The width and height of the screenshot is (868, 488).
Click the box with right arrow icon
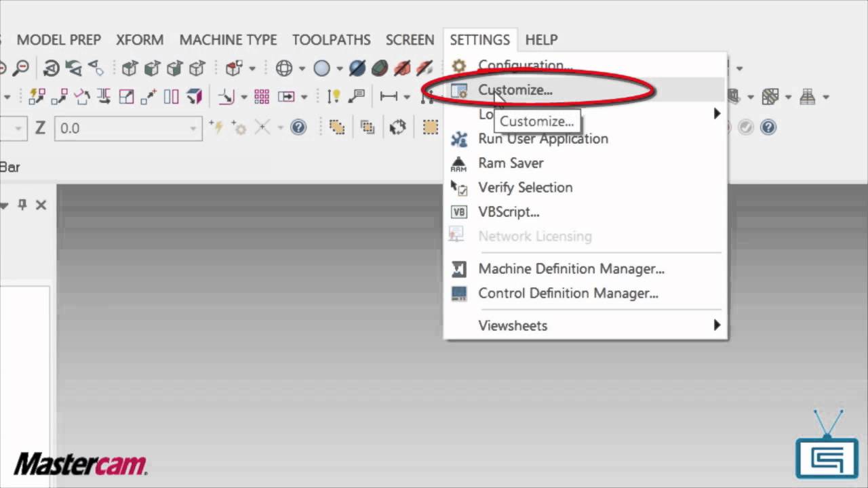(286, 97)
